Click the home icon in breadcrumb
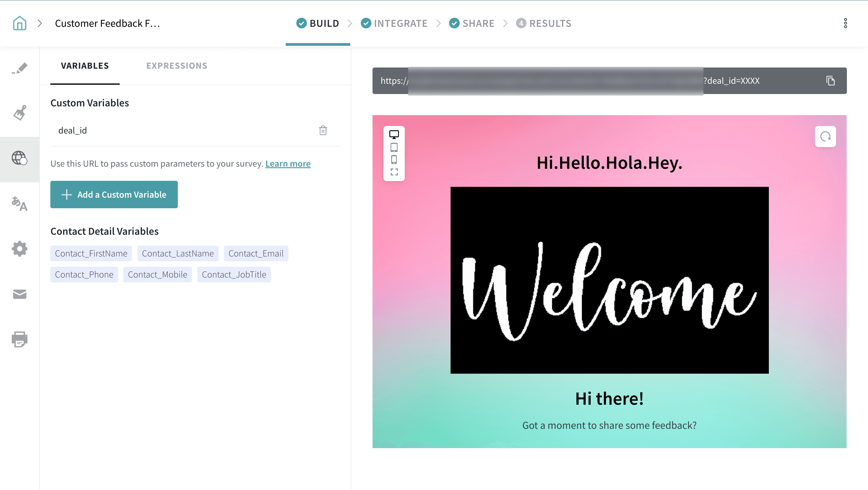 click(20, 23)
